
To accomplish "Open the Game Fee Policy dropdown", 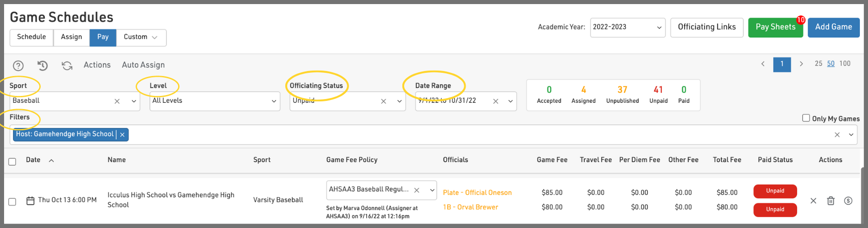I will click(x=432, y=190).
